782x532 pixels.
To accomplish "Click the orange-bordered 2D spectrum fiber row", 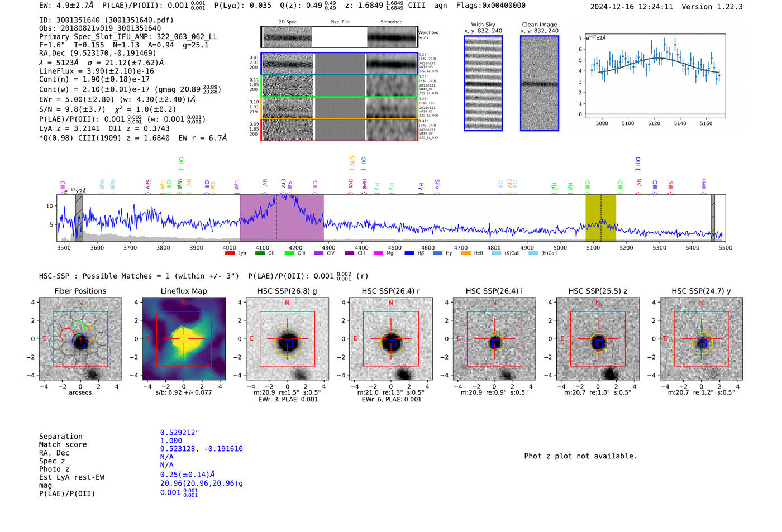I will point(340,108).
